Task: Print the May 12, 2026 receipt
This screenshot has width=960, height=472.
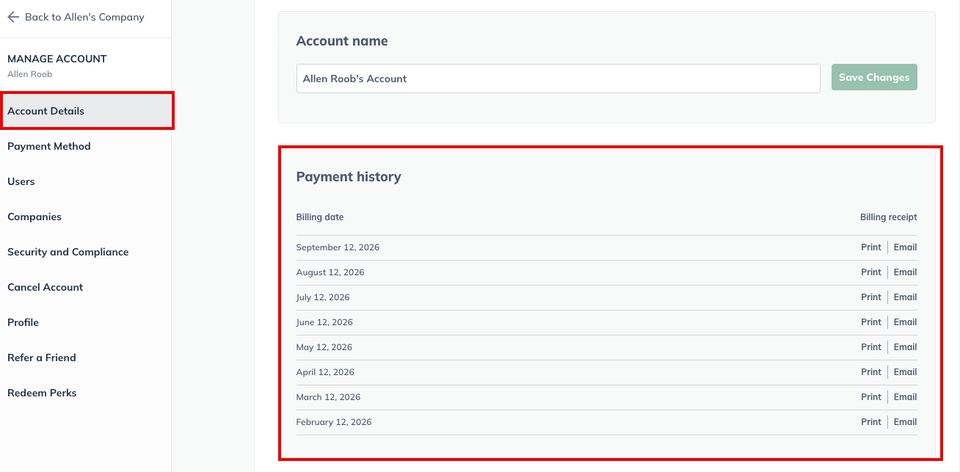Action: [x=871, y=347]
